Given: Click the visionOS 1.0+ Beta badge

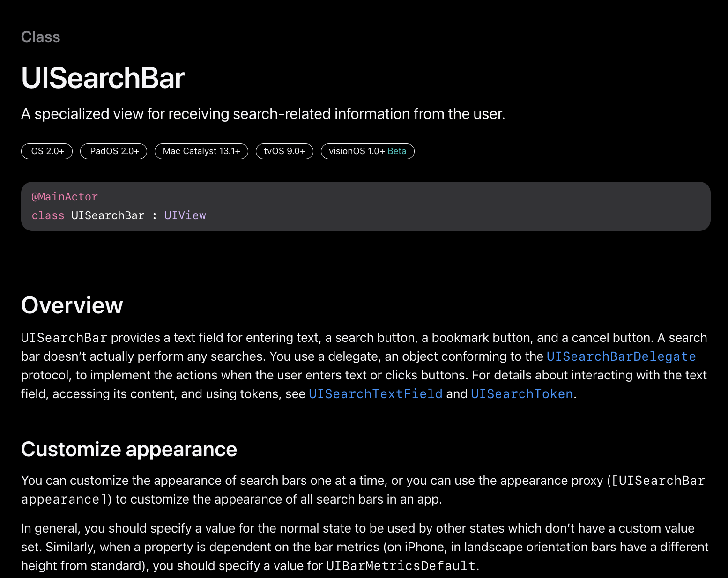Looking at the screenshot, I should (368, 151).
